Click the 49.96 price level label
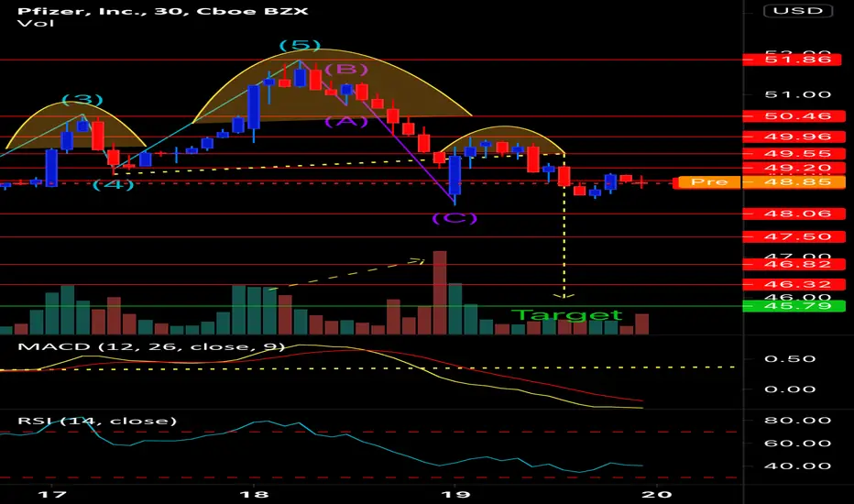Image resolution: width=854 pixels, height=504 pixels. pyautogui.click(x=794, y=137)
